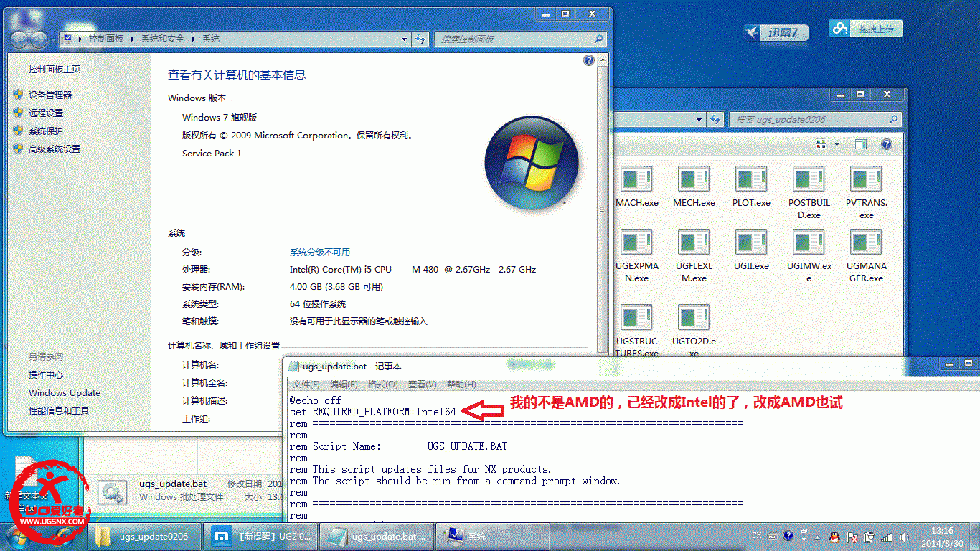
Task: Open 文件(F) menu in Notepad
Action: point(306,385)
